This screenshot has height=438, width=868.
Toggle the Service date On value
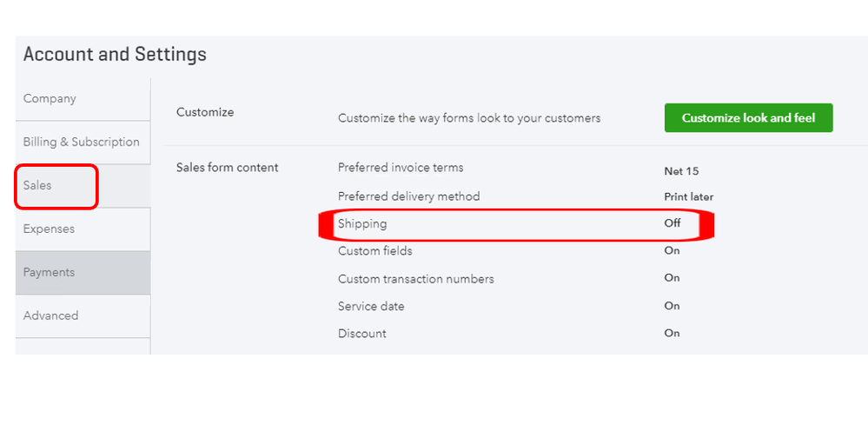tap(673, 306)
